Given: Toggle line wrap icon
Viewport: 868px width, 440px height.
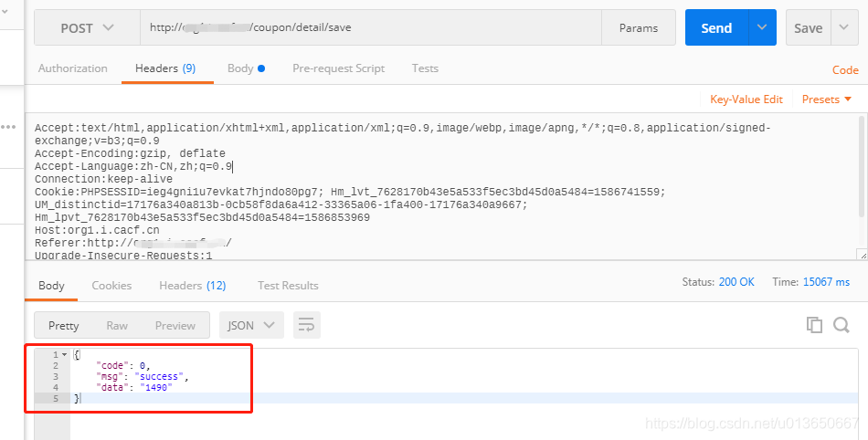Looking at the screenshot, I should coord(306,325).
